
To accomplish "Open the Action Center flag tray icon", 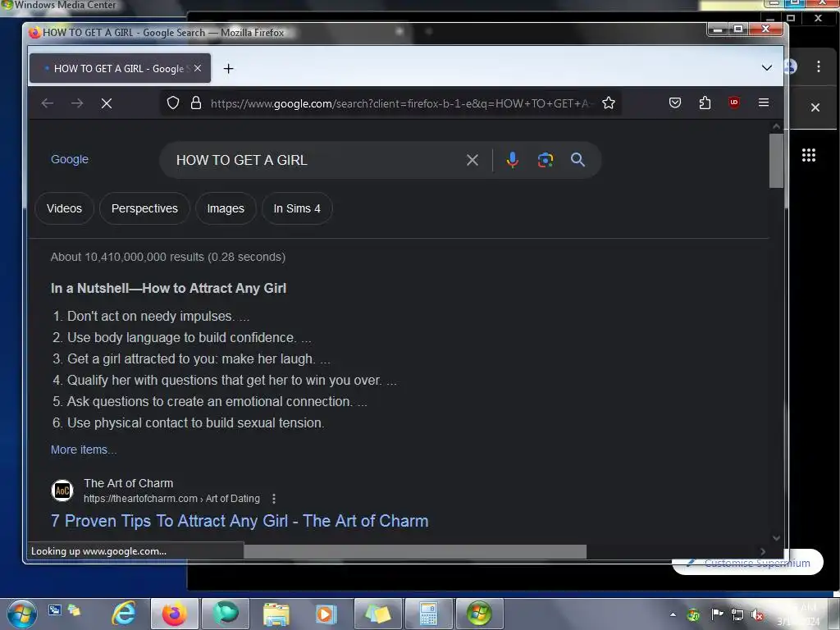I will coord(717,614).
